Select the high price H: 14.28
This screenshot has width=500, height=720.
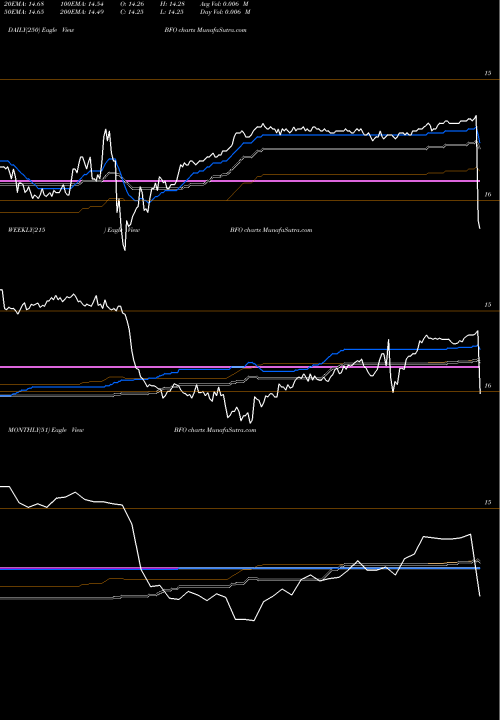click(171, 4)
